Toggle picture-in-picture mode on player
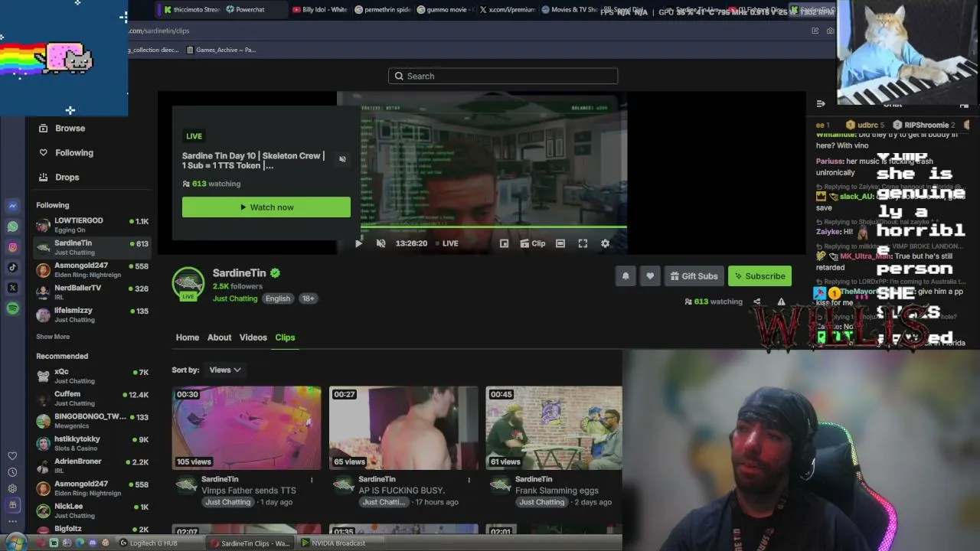The image size is (980, 551). (x=504, y=243)
